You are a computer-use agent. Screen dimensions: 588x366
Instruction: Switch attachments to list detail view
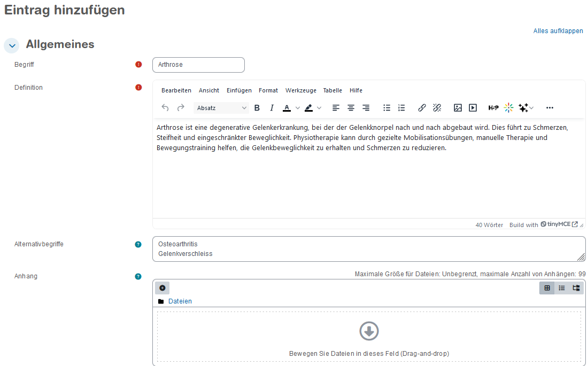[x=562, y=288]
